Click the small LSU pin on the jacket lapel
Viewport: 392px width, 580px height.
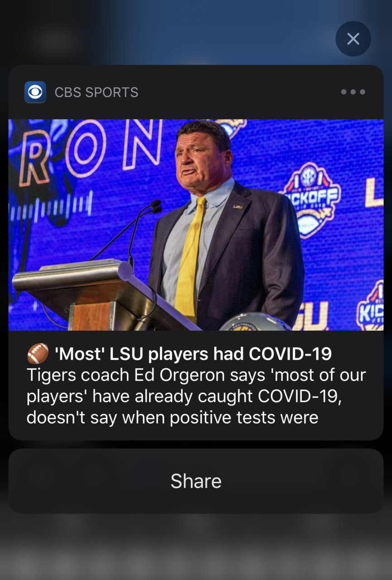(x=237, y=206)
